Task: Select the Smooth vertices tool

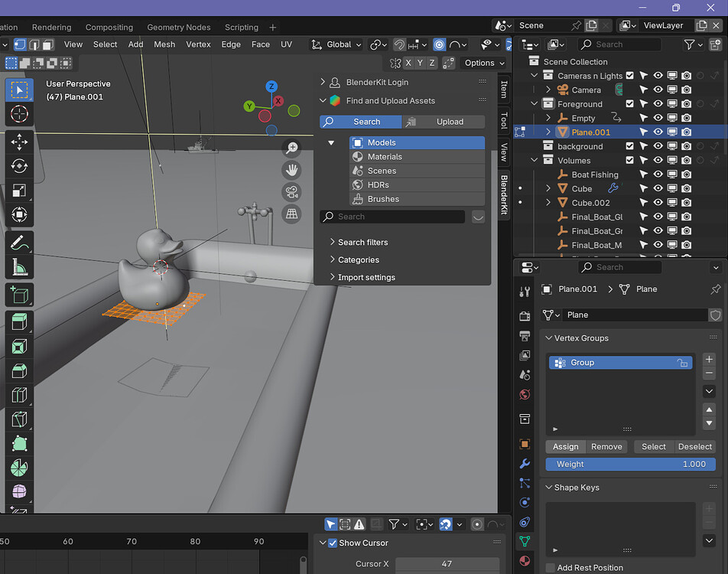Action: (x=19, y=492)
